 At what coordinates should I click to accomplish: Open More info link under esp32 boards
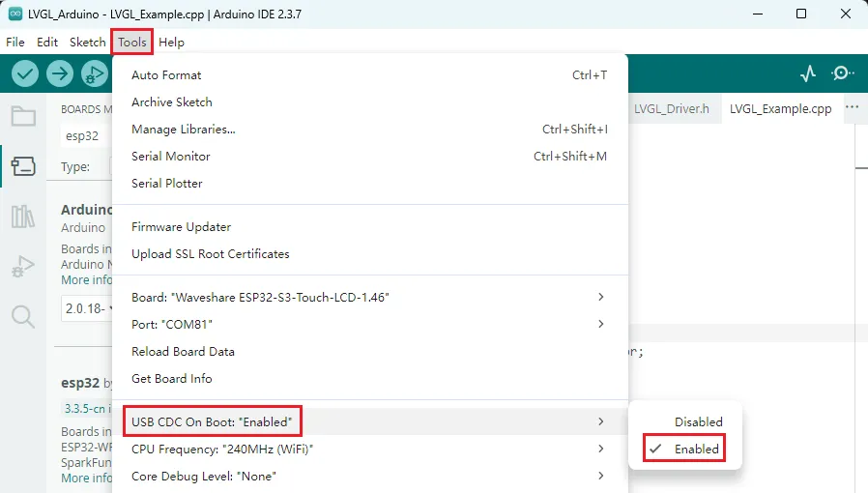[x=86, y=478]
